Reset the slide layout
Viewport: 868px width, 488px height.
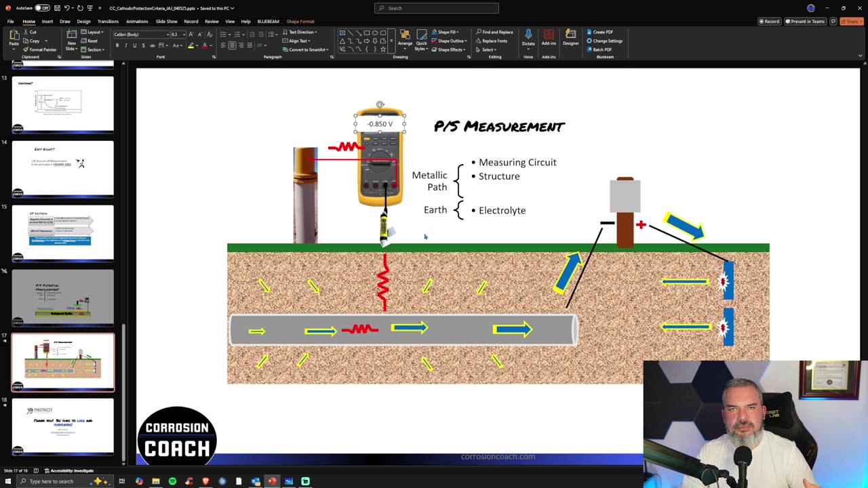tap(90, 41)
